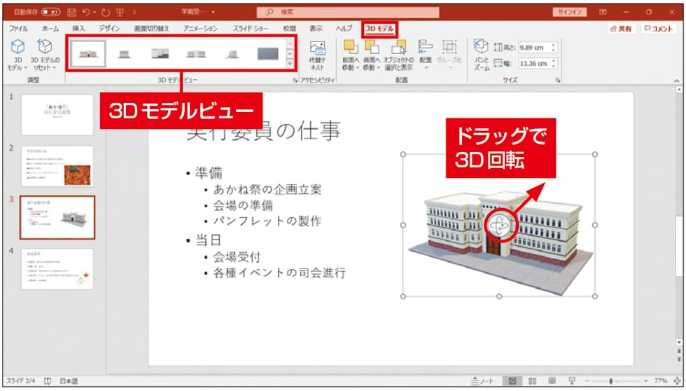The image size is (686, 391).
Task: Open the Insert tab
Action: (x=79, y=28)
